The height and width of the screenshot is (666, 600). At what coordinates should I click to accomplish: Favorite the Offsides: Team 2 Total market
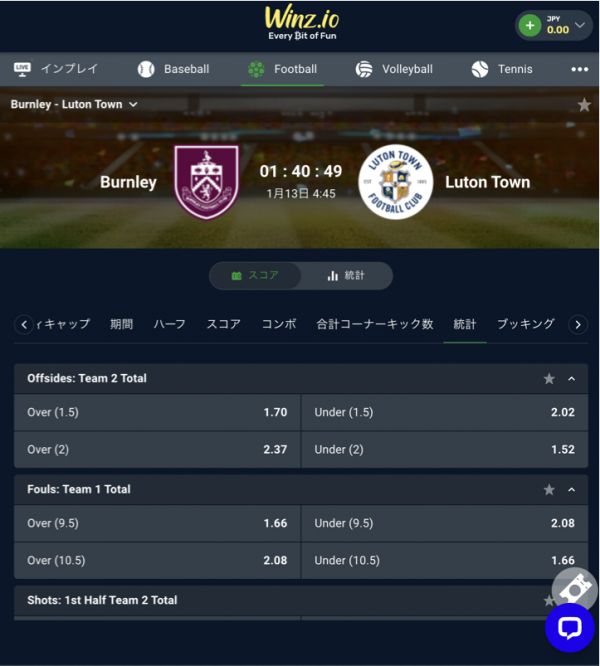pos(549,378)
